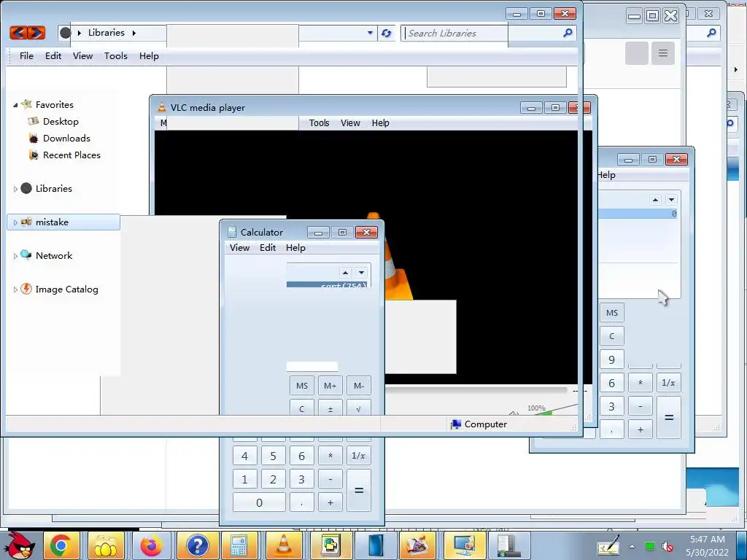
Task: Launch Firefox from the taskbar
Action: (150, 545)
